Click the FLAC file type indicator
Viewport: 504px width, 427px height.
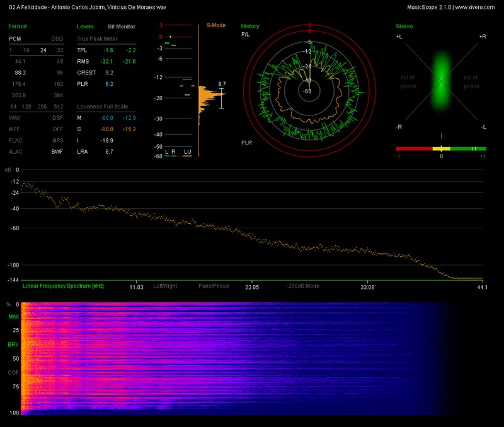coord(16,141)
